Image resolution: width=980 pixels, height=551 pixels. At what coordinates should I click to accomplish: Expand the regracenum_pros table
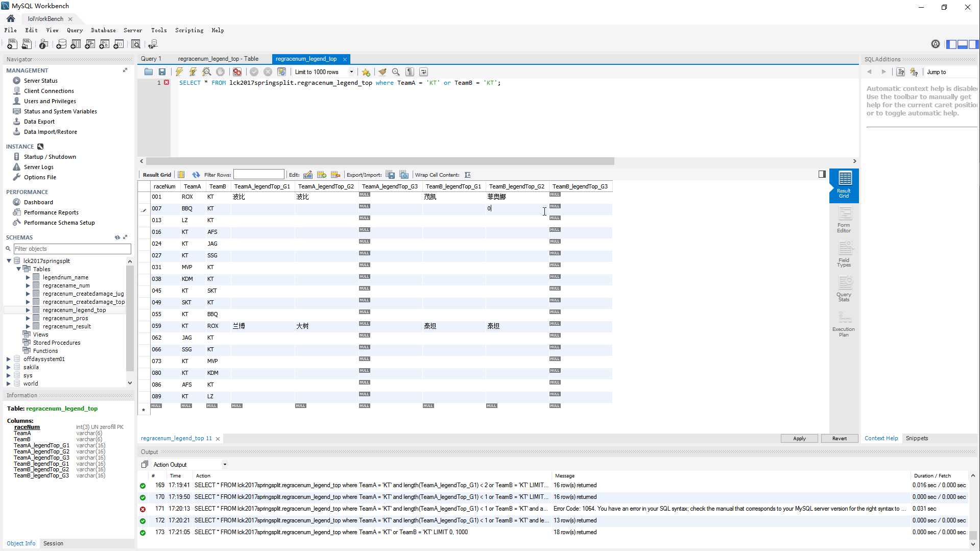28,318
